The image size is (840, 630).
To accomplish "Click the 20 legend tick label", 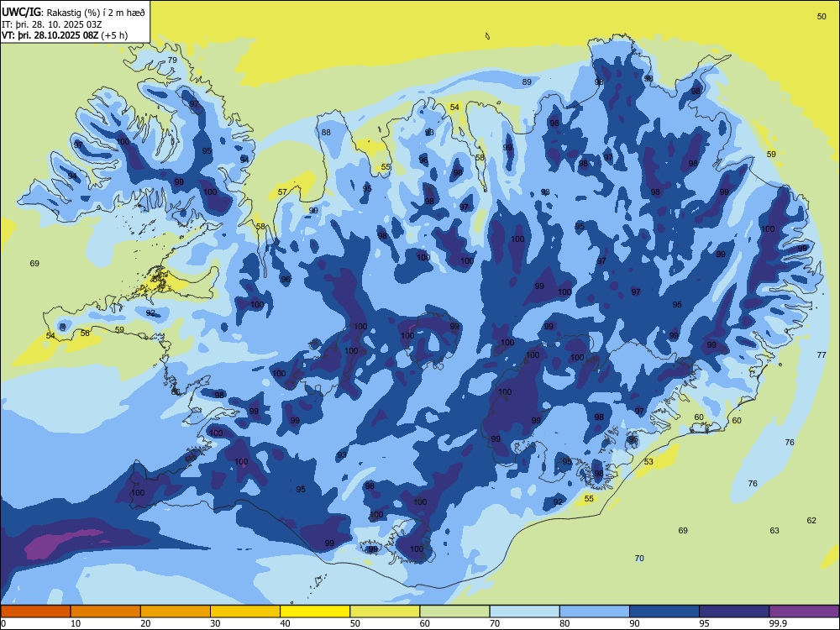I will tap(145, 623).
